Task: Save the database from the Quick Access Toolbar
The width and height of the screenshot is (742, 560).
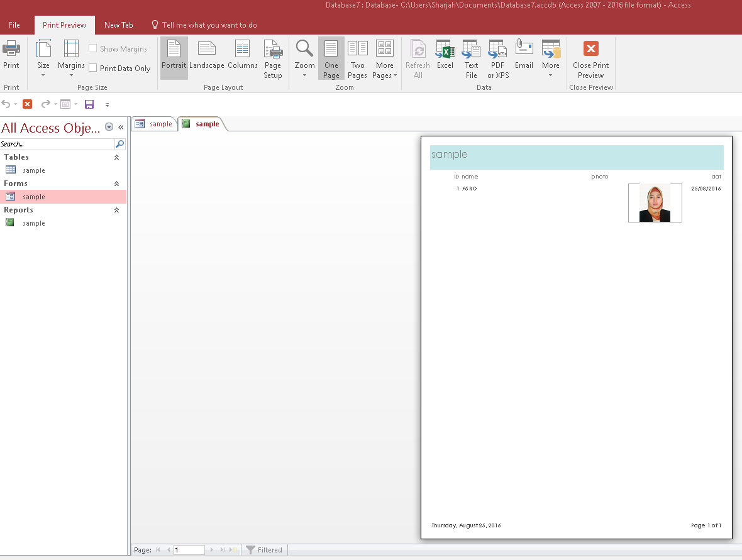Action: [89, 104]
